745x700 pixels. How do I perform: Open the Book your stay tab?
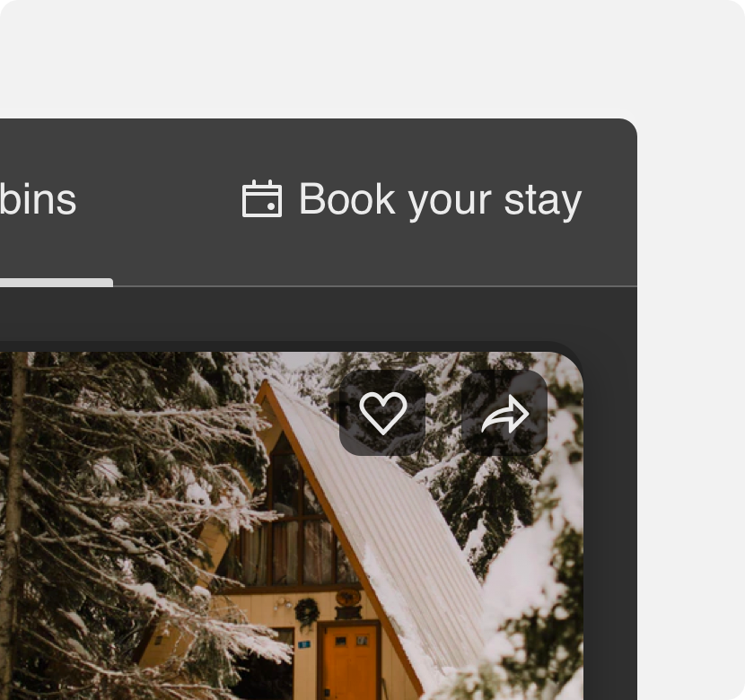click(412, 199)
